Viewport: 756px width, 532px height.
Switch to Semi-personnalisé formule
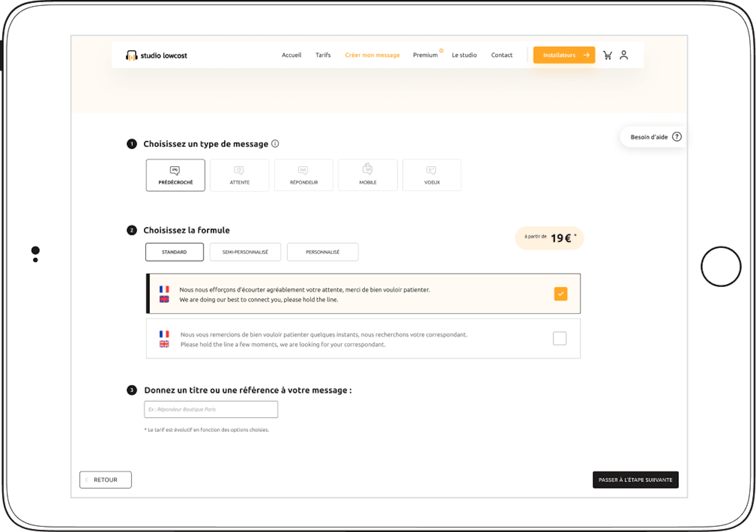245,252
